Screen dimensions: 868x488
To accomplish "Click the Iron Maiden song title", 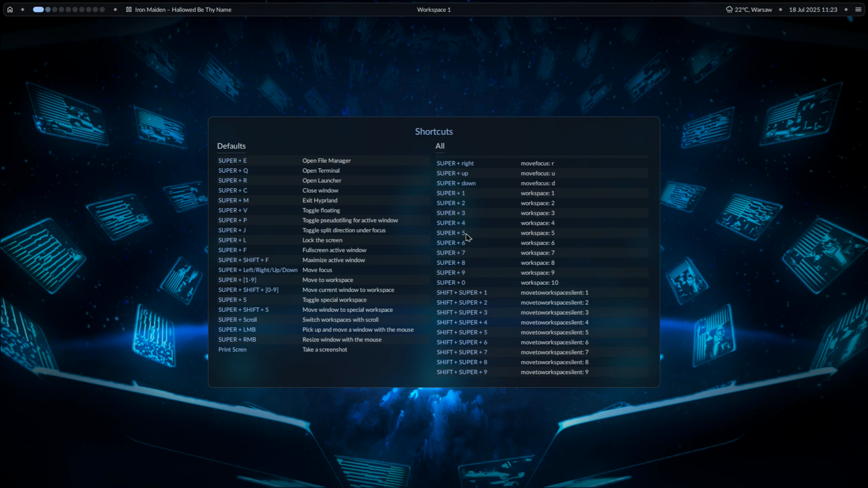I will pos(183,9).
